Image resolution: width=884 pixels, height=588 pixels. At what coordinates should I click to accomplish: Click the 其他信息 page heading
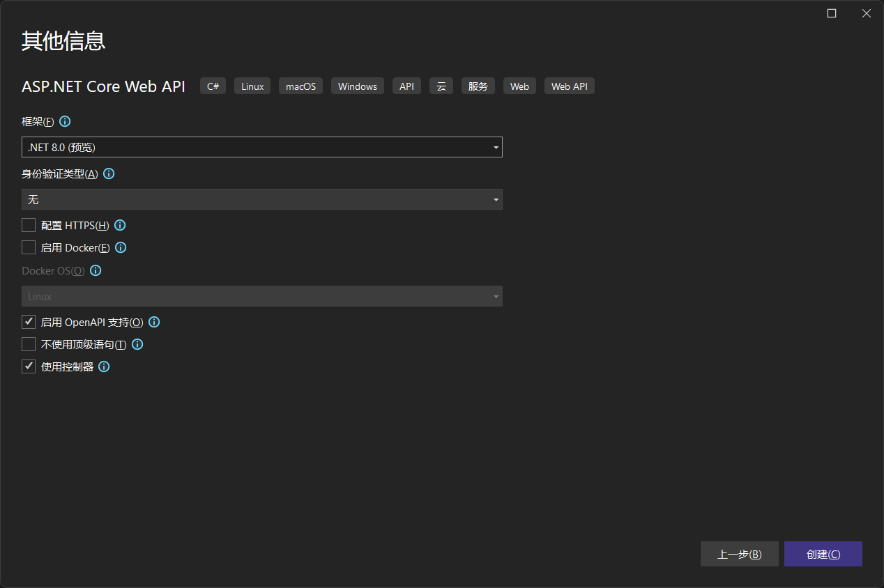(x=63, y=41)
